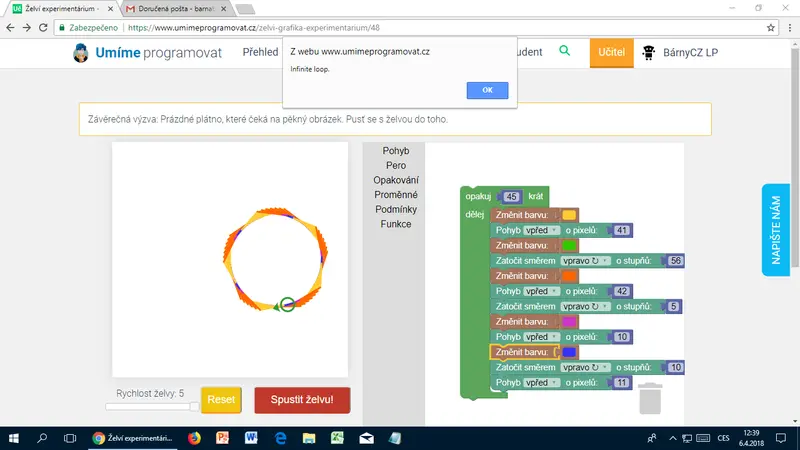
Task: Click the blue color swatch in Změnit barvu
Action: 569,352
